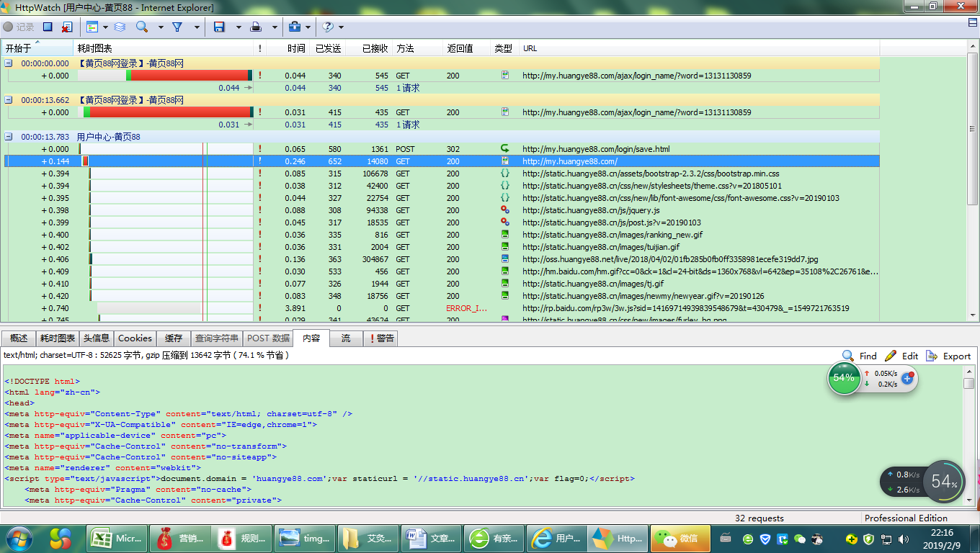Click the funnel Filter icon
The width and height of the screenshot is (980, 553).
pos(177,27)
